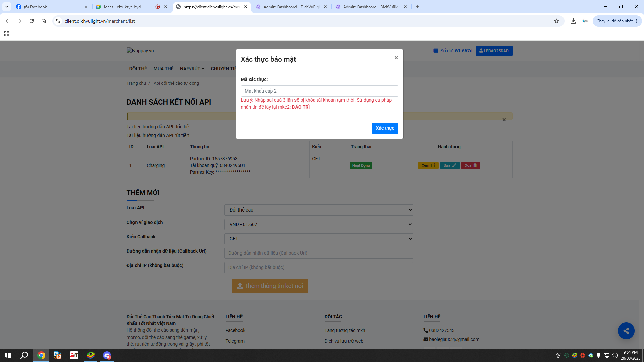This screenshot has width=644, height=362.
Task: Click the blue floating share icon
Action: [x=626, y=331]
